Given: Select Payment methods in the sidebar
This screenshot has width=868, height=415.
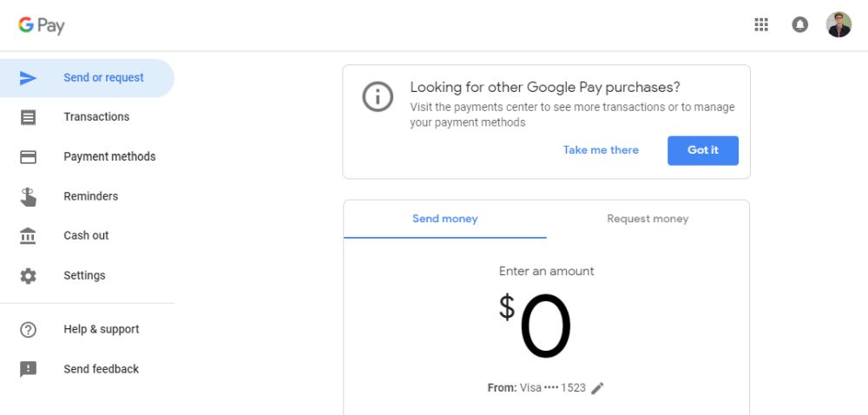Looking at the screenshot, I should (x=109, y=157).
